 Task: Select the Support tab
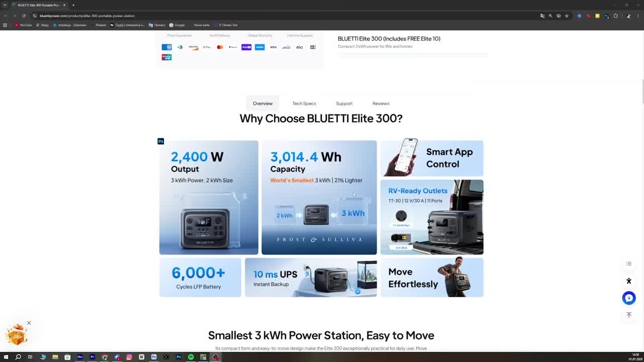coord(344,104)
